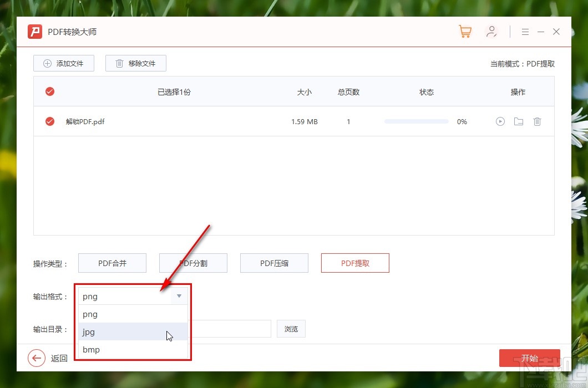Click the 开始 button
This screenshot has height=388, width=588.
point(529,358)
